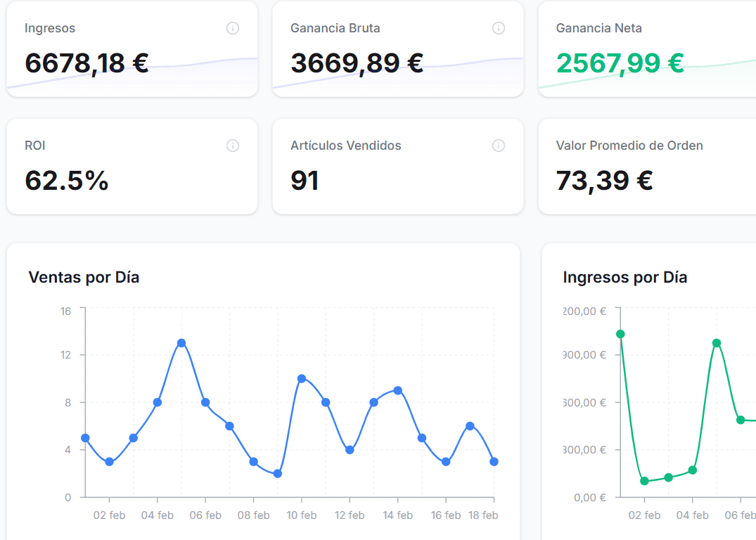Select the peak sales point on 05 feb

coord(181,342)
